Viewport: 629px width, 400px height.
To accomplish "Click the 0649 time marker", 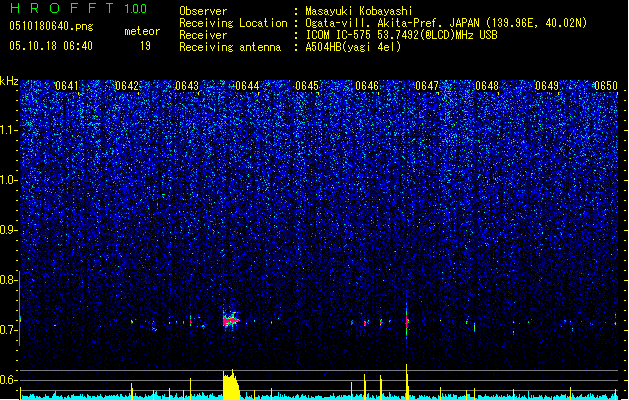I will (547, 86).
